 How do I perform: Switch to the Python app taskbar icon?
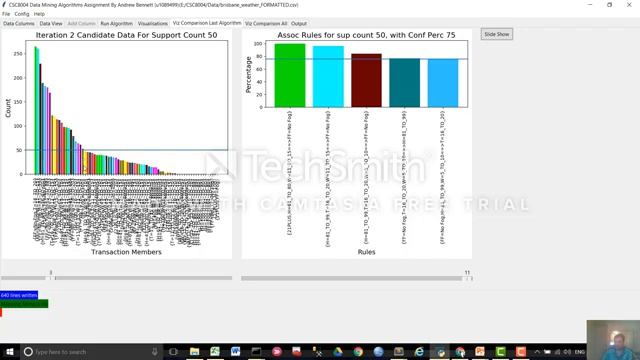[x=440, y=351]
